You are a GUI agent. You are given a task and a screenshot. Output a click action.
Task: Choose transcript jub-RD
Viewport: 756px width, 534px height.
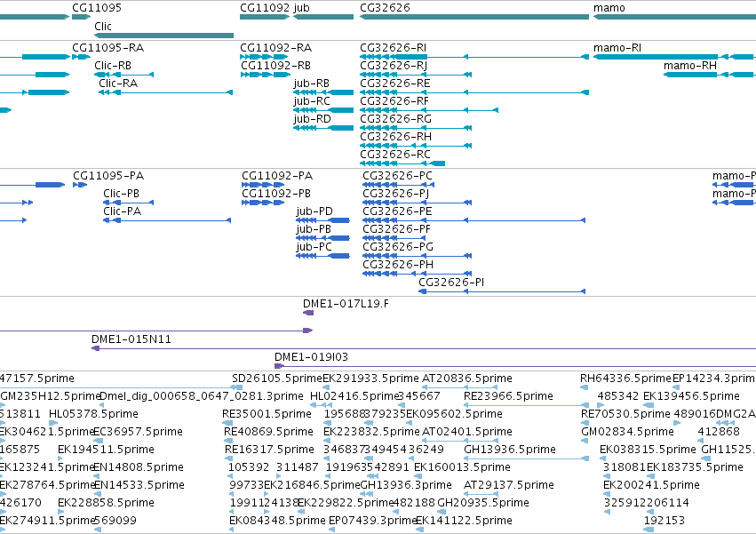323,128
